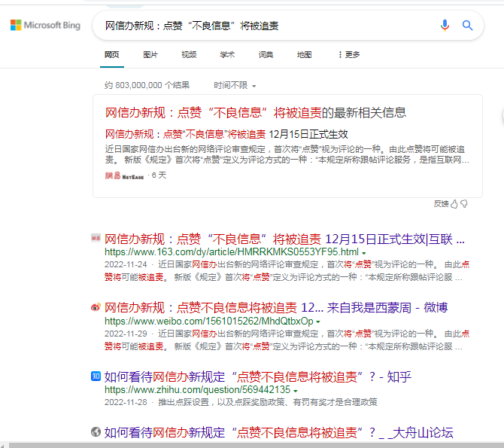Expand the arrow after weibo.com URL
This screenshot has width=504, height=448.
pyautogui.click(x=318, y=322)
